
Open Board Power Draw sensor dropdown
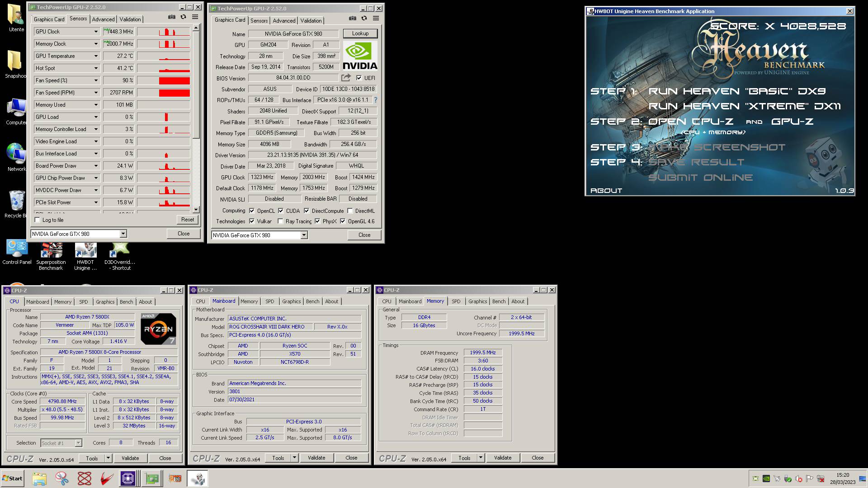(x=96, y=166)
